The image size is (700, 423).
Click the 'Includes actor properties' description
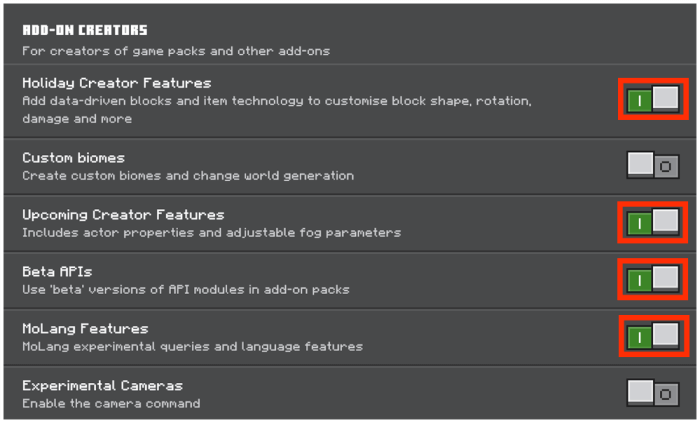211,233
